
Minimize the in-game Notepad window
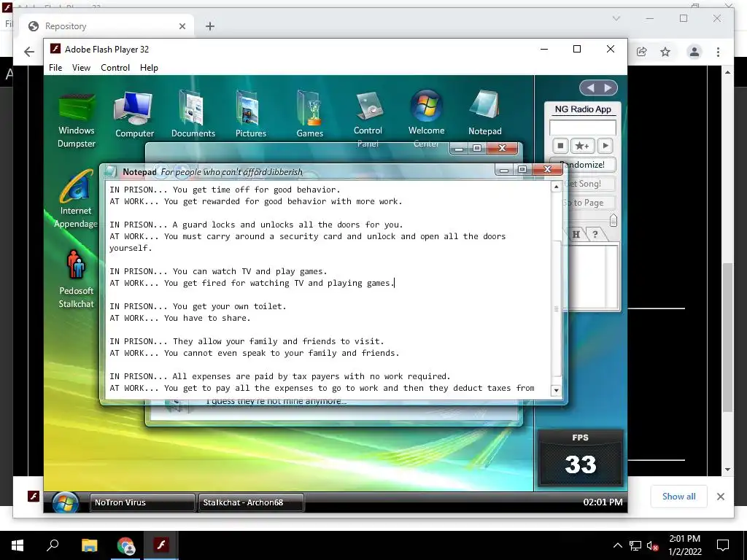[x=504, y=170]
